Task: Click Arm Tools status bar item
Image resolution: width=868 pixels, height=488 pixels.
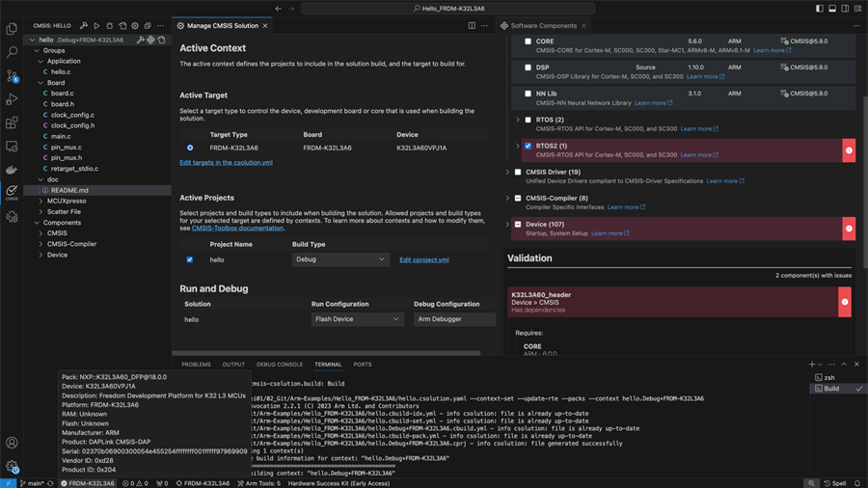Action: click(x=258, y=483)
